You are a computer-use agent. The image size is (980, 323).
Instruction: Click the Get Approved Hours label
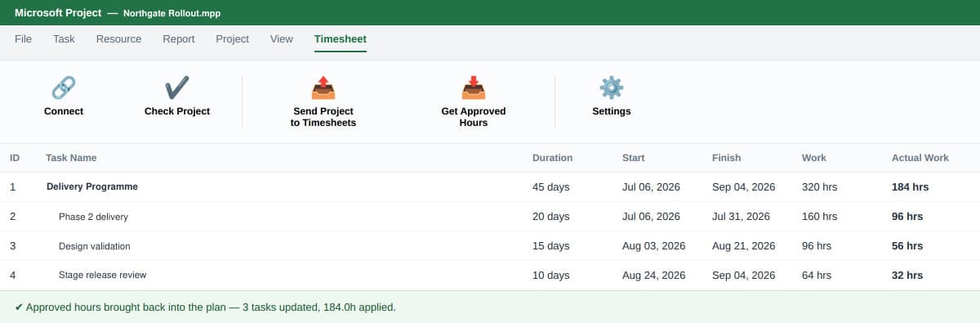pos(474,117)
